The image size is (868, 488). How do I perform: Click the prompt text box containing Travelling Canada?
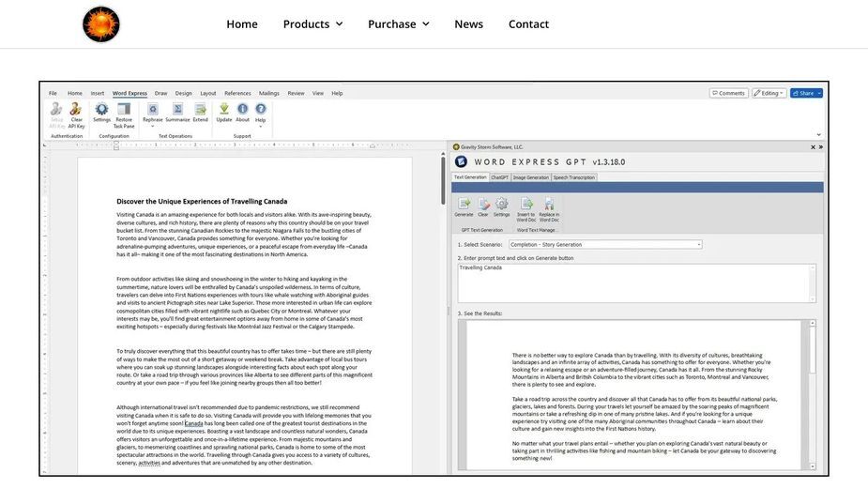(636, 283)
